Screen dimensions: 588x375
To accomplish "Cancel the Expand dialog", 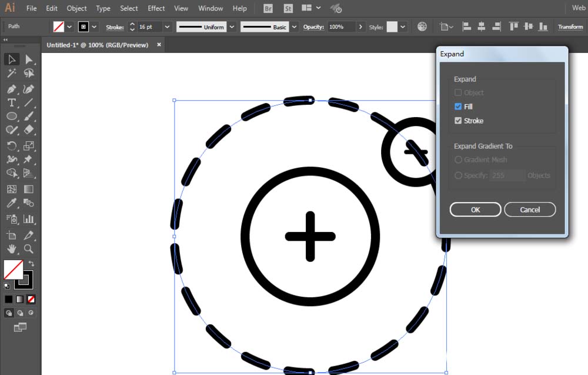I will coord(529,210).
